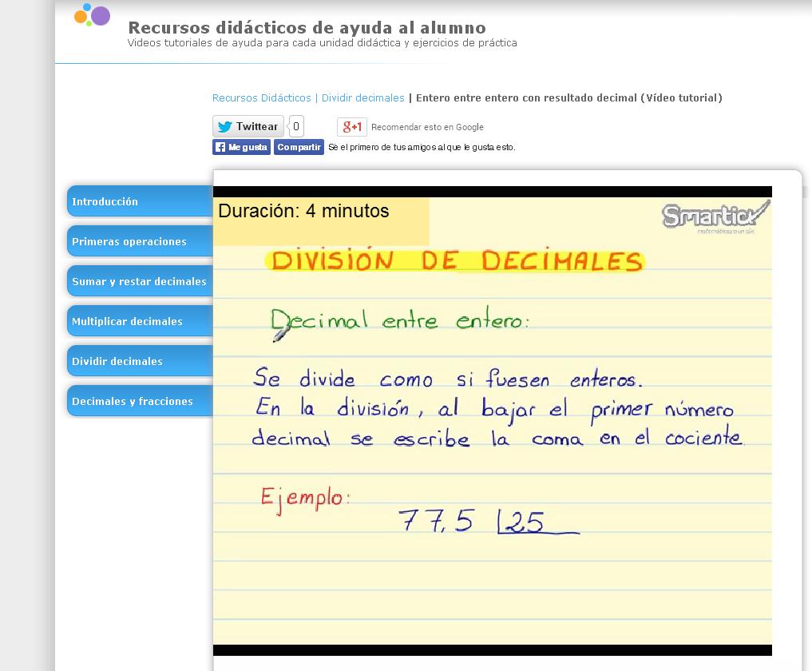Screen dimensions: 812x671
Task: Click the tweet count bubble showing 0
Action: click(296, 126)
